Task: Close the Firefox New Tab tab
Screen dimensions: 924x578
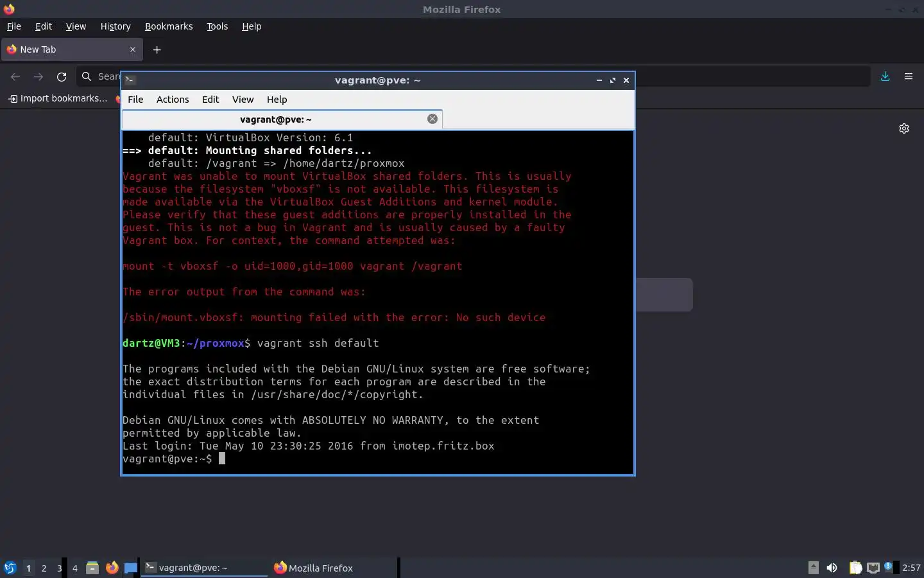Action: pyautogui.click(x=133, y=49)
